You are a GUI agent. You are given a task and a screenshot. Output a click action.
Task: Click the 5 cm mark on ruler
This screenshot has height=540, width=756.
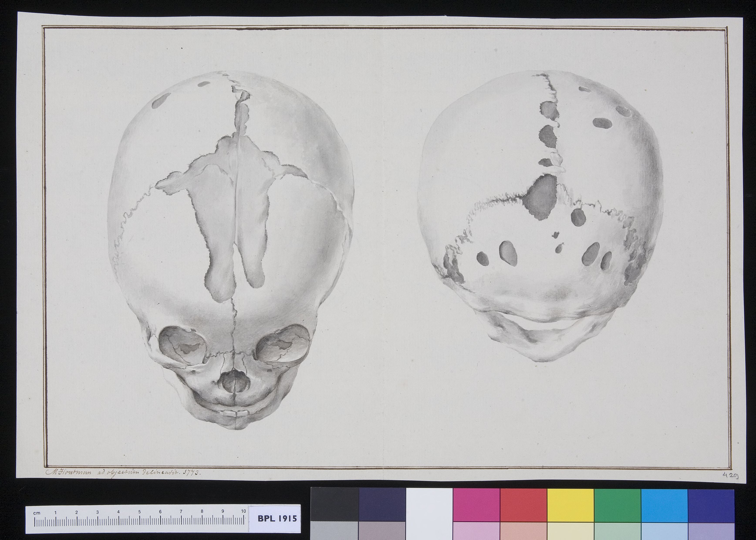coord(139,512)
